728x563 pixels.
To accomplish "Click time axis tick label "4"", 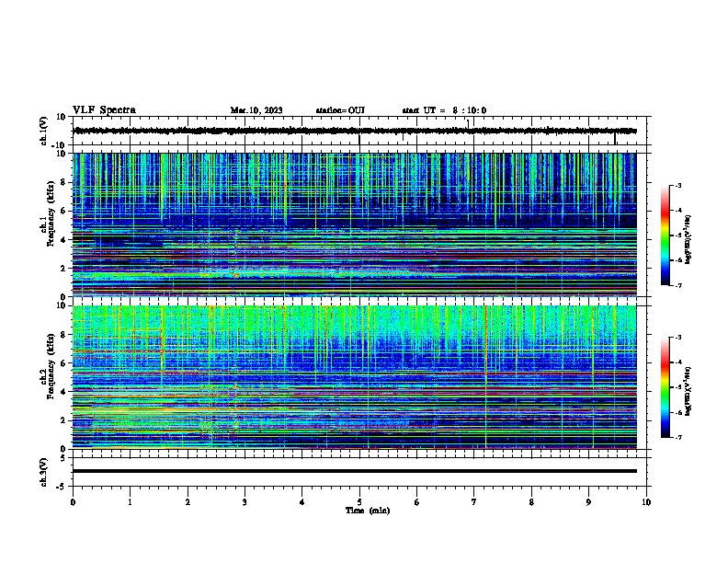I will (302, 502).
